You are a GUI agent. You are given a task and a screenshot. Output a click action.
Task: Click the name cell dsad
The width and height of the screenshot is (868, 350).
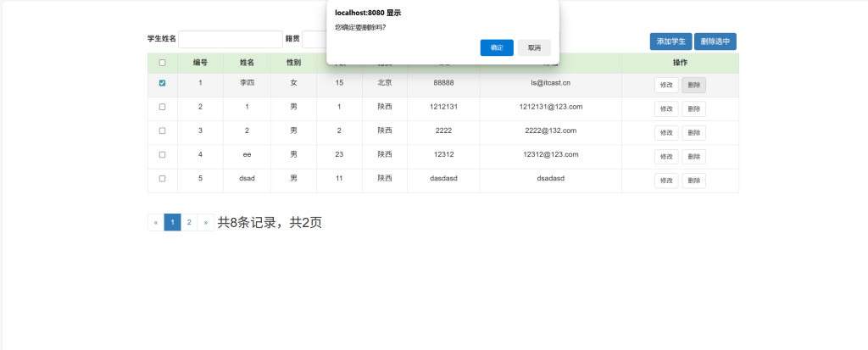[247, 178]
